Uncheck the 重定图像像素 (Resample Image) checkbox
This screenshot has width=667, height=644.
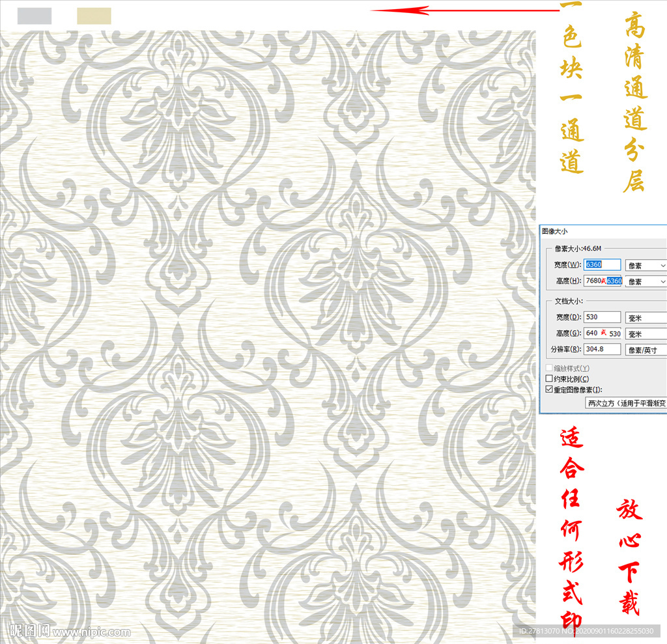coord(549,389)
